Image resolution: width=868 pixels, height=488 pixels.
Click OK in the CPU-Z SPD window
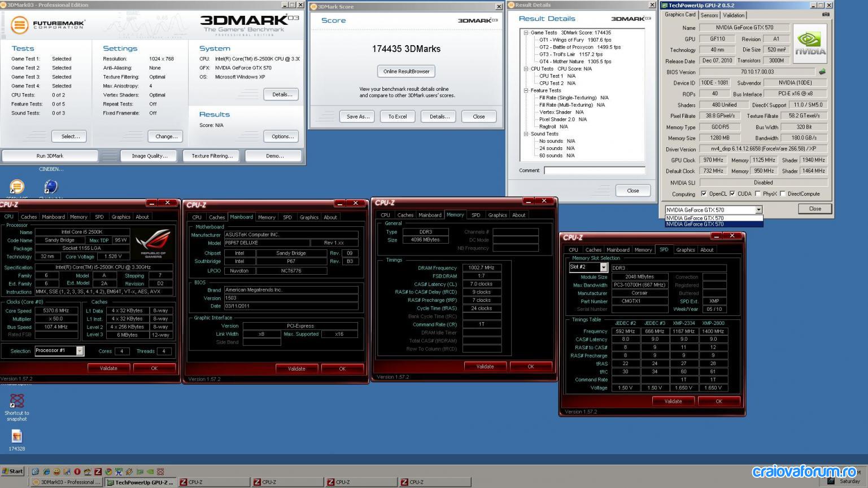pos(719,401)
